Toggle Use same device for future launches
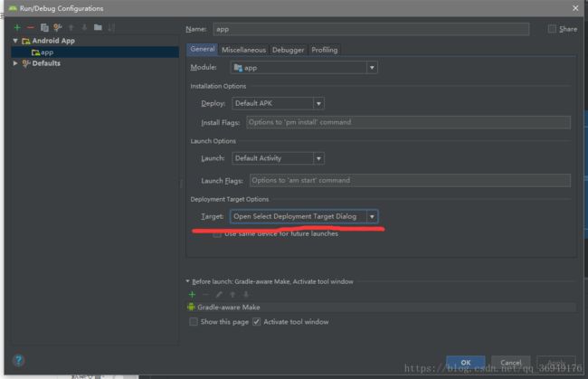Screen dimensions: 588x379 (x=217, y=234)
